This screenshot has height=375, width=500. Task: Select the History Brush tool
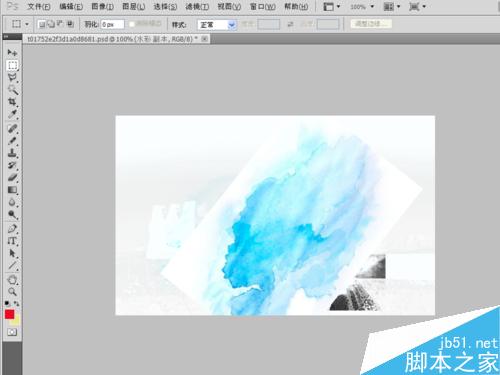pyautogui.click(x=12, y=165)
